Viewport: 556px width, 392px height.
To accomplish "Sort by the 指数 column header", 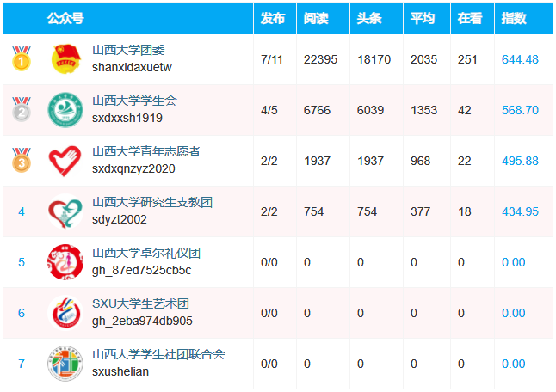I will (x=514, y=18).
